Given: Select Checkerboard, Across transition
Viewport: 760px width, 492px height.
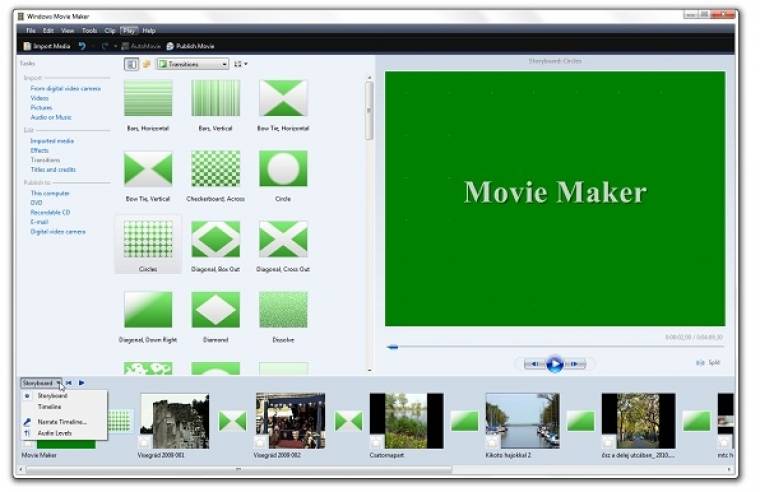Looking at the screenshot, I should [x=216, y=176].
